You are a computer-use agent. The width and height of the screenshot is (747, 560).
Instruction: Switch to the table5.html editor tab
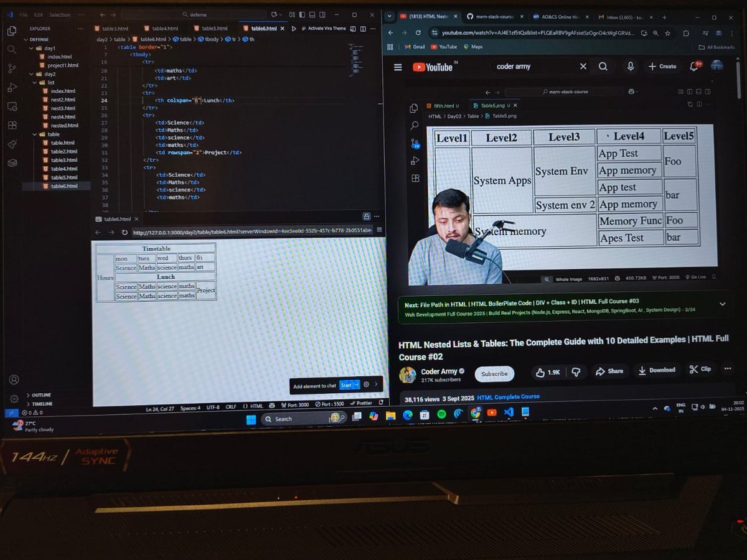pos(214,28)
